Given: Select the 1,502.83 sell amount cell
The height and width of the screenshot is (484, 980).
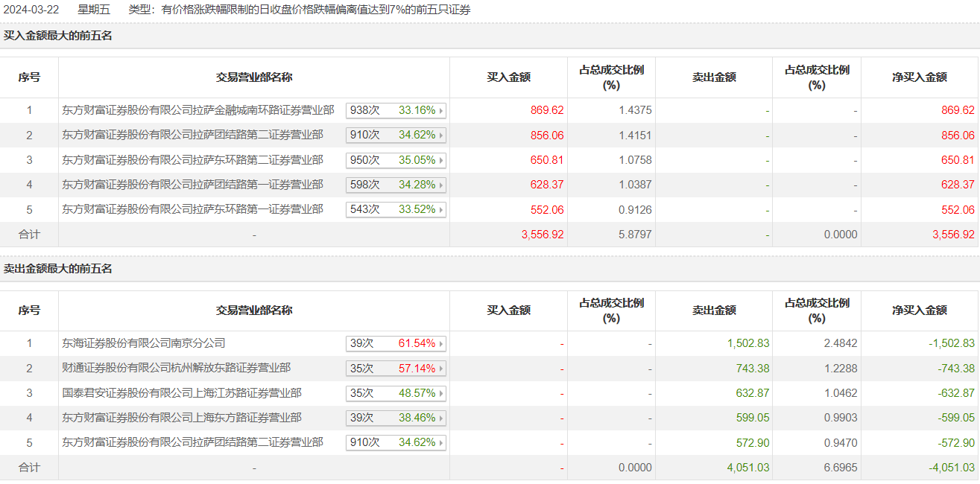Looking at the screenshot, I should point(748,343).
